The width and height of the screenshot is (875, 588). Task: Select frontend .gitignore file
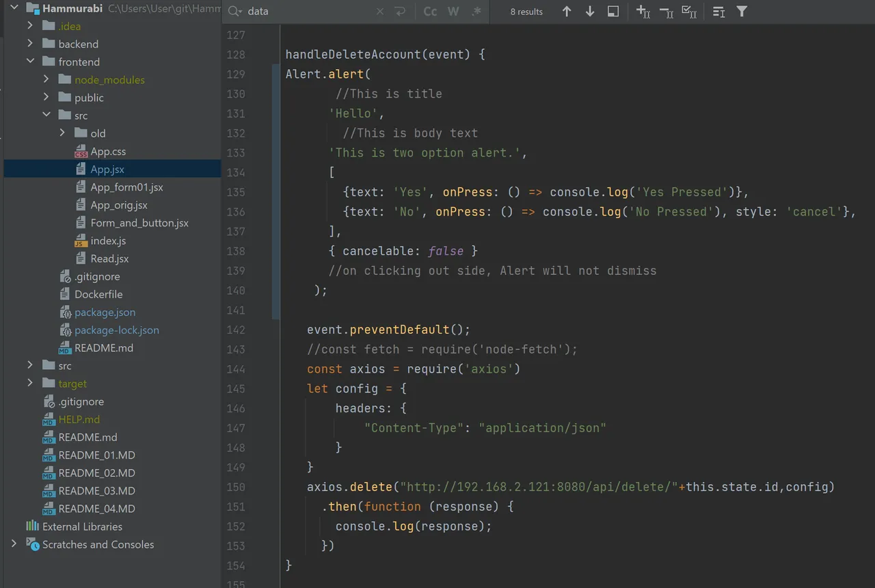coord(97,276)
